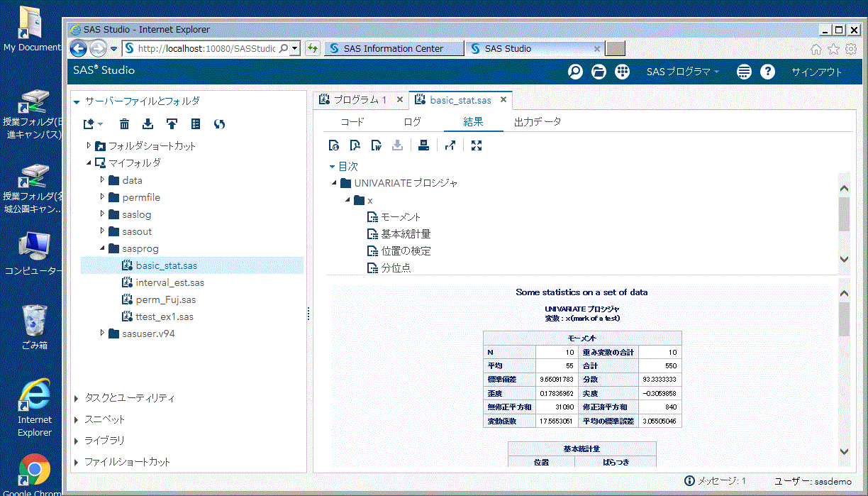Click the Internet Explorer desktop icon
Screen dimensions: 868x496
34,408
